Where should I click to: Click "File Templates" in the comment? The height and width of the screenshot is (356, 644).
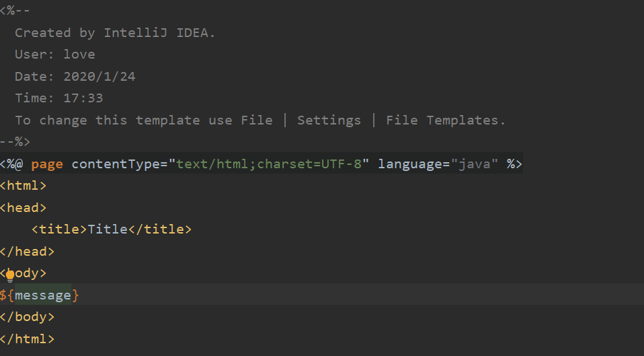coord(443,120)
